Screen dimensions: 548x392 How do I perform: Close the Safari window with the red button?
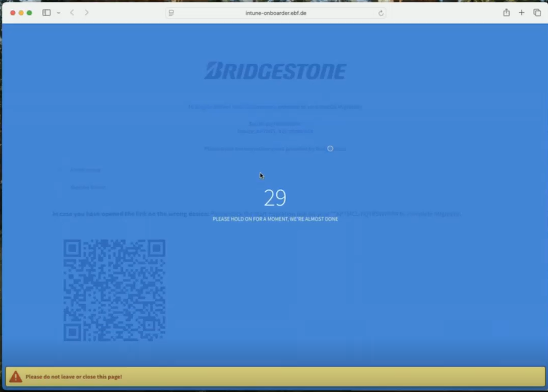click(x=12, y=13)
